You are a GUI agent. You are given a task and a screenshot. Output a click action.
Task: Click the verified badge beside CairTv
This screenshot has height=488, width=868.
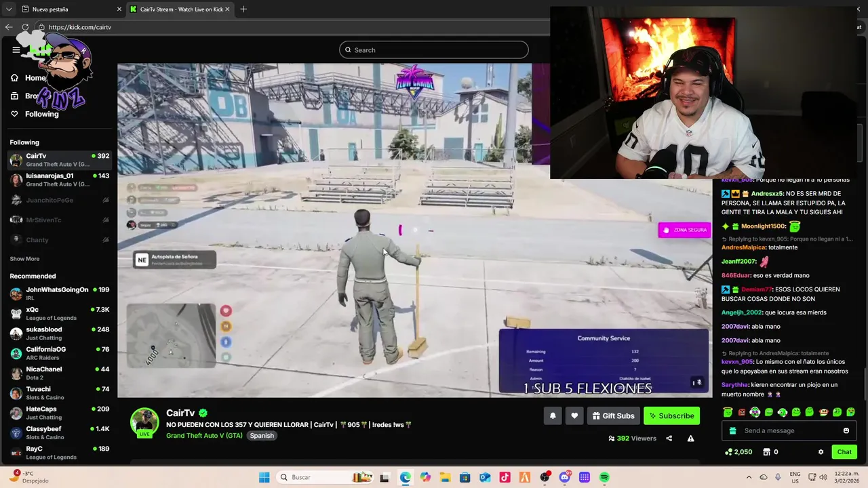203,413
